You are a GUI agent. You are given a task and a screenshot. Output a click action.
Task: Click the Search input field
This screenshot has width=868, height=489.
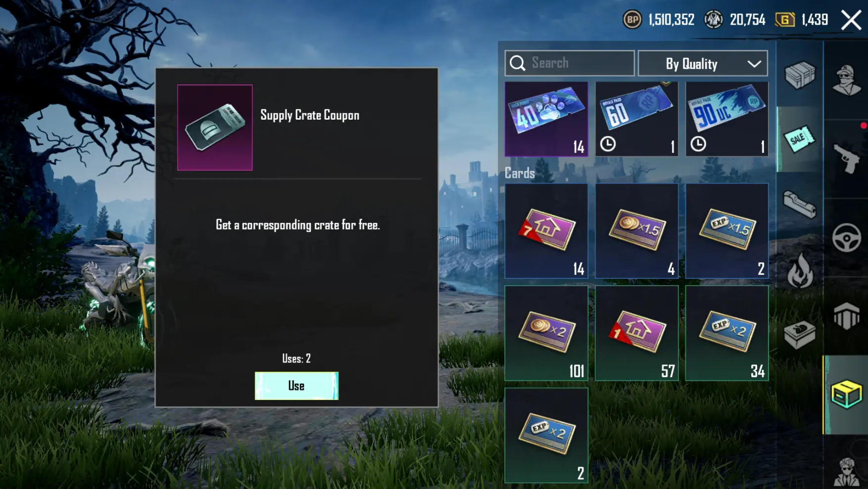(570, 63)
